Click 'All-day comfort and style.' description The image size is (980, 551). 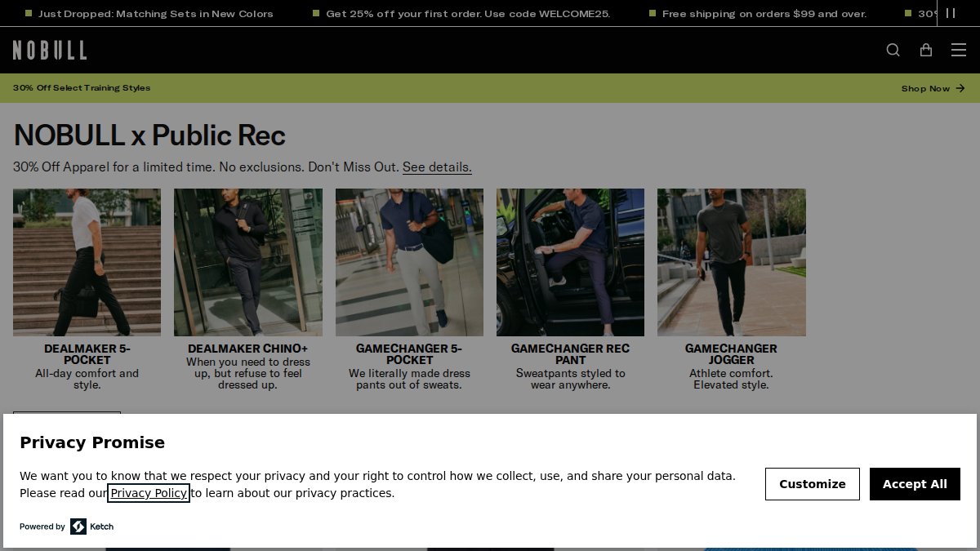pos(87,379)
